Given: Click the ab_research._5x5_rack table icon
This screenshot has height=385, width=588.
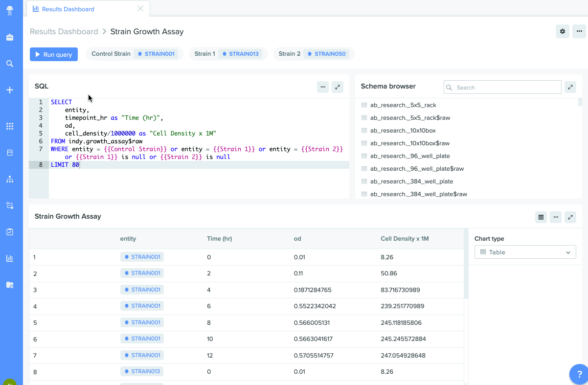Looking at the screenshot, I should [x=364, y=105].
